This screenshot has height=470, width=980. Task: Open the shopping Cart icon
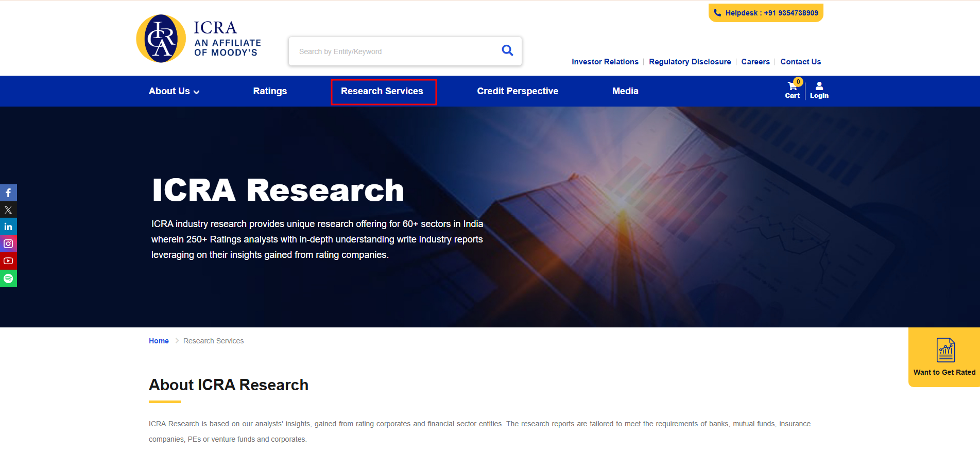(x=792, y=90)
